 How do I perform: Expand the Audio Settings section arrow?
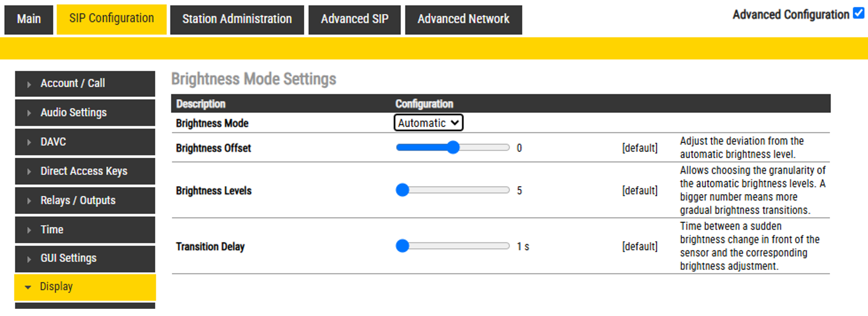pos(29,113)
